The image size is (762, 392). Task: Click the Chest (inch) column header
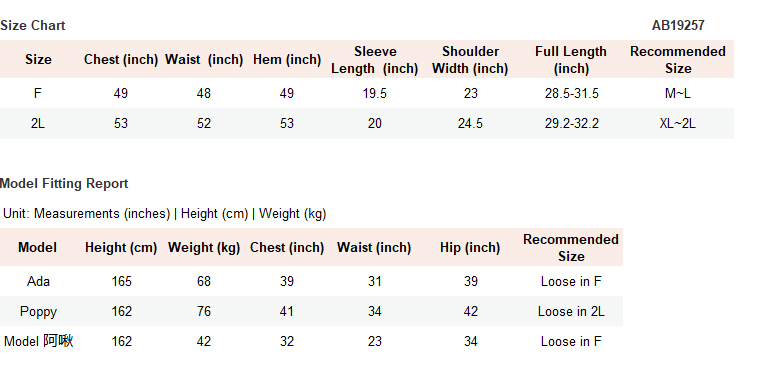tap(121, 60)
